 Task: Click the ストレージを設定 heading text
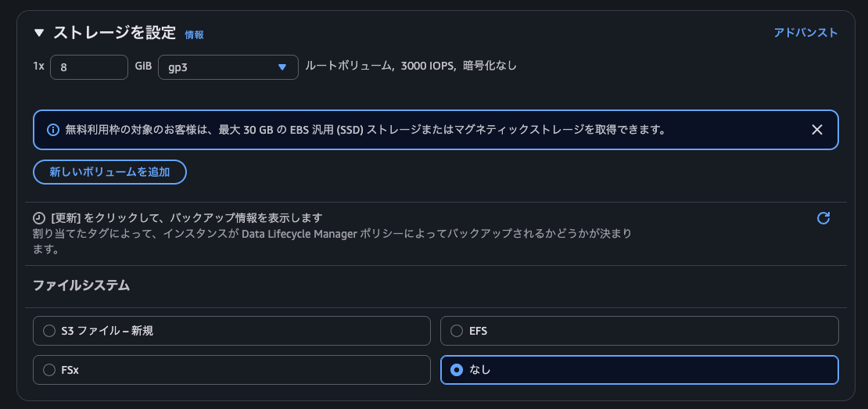[115, 33]
